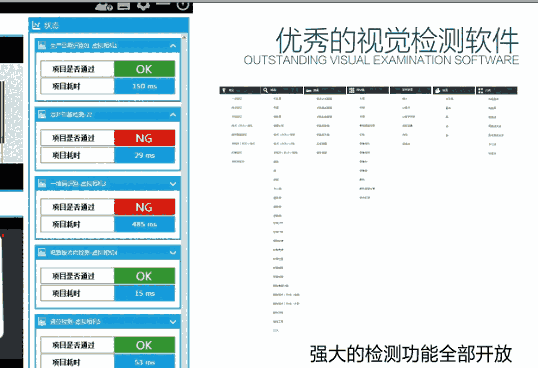Click the picture icon heading the 150 ms section

click(x=42, y=45)
